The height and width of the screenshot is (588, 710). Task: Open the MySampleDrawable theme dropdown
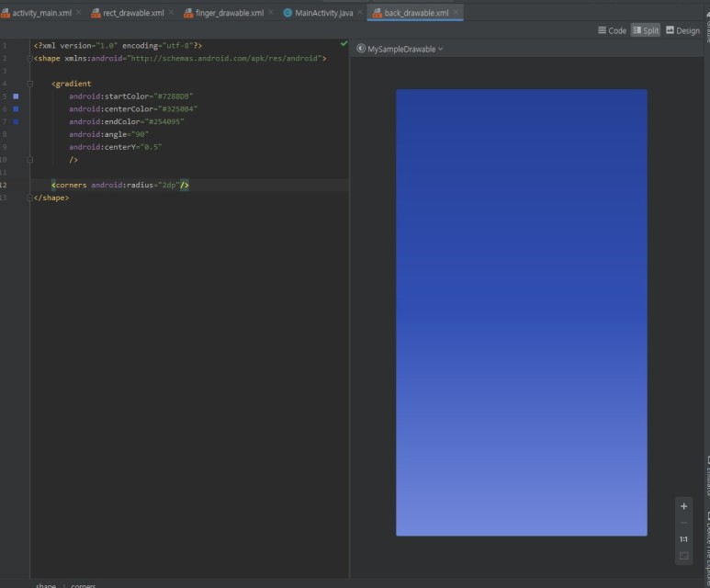click(405, 49)
